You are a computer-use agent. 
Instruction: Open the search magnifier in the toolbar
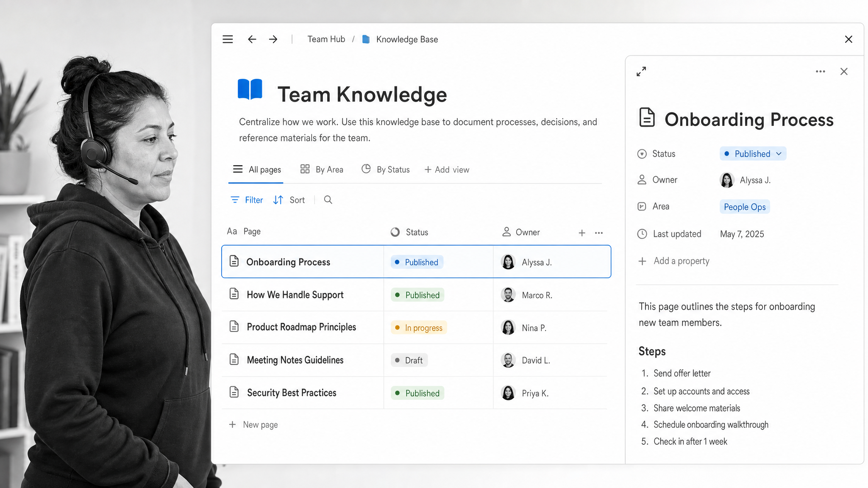click(328, 200)
